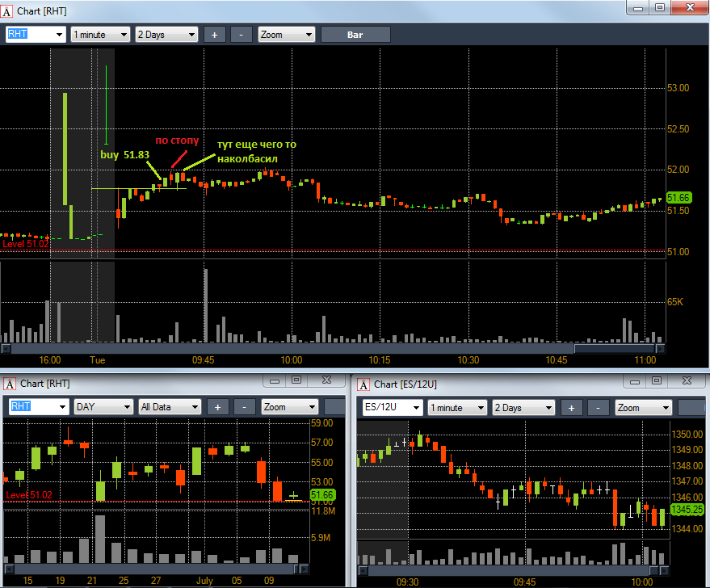The image size is (710, 588).
Task: Click the 51.66 price tag in daily chart
Action: 322,495
